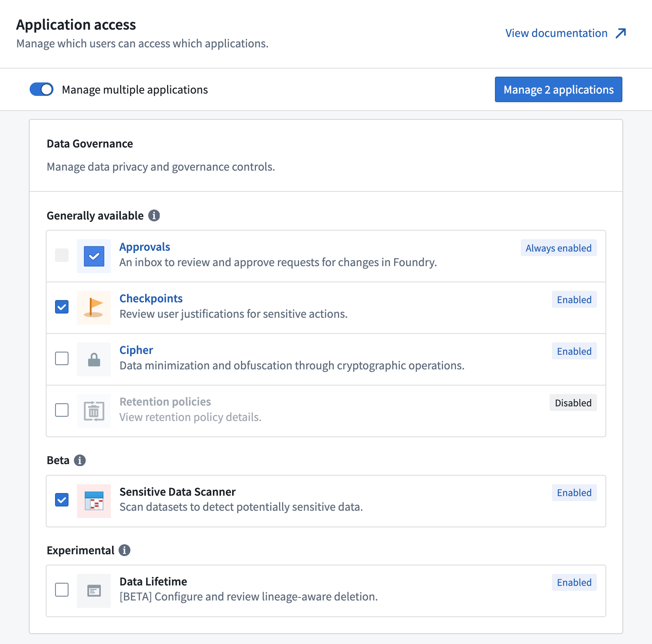652x644 pixels.
Task: Open info icon next to Beta
Action: point(80,460)
